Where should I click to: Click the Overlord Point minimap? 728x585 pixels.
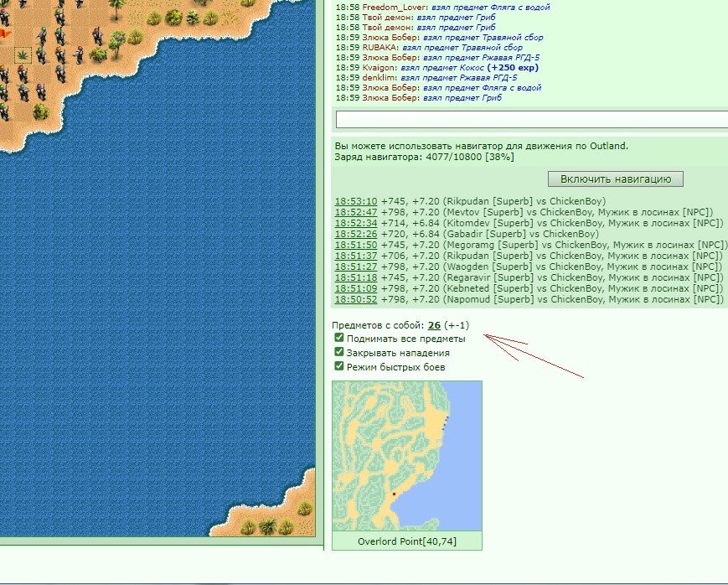[x=407, y=455]
